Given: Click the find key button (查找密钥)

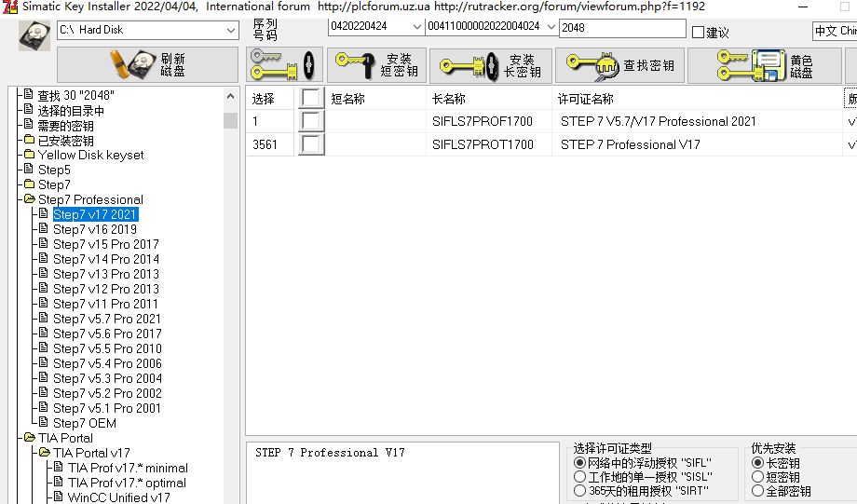Looking at the screenshot, I should click(x=619, y=65).
